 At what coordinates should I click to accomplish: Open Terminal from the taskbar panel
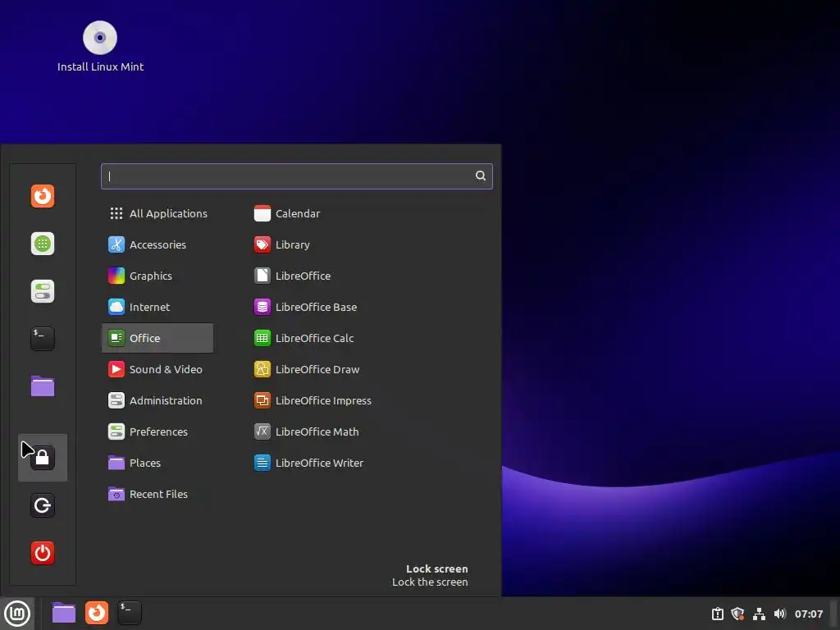tap(130, 613)
